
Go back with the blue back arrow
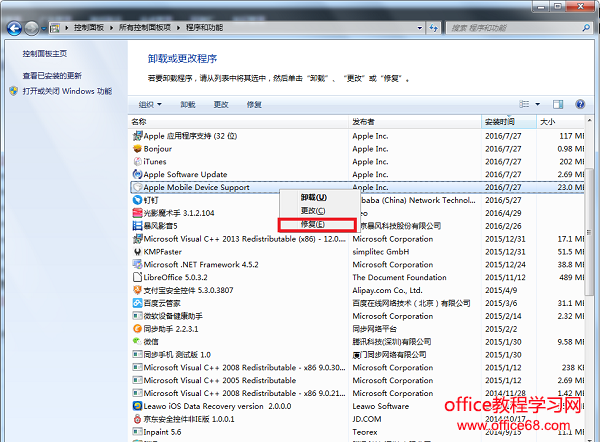coord(14,28)
